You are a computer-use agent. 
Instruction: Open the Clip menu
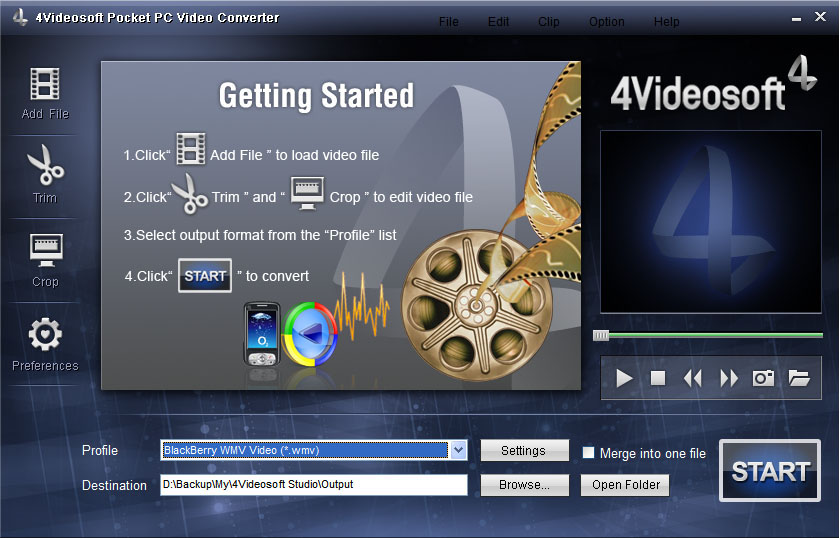point(549,22)
